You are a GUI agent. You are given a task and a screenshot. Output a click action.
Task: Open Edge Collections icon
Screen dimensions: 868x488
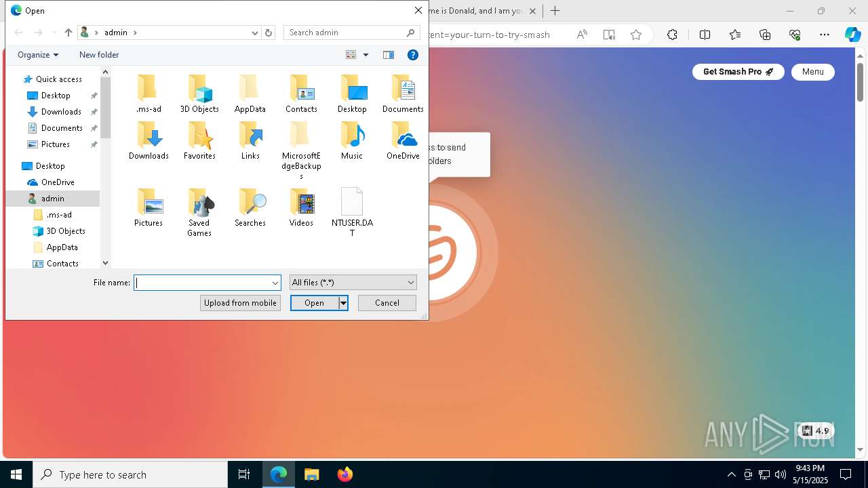coord(765,35)
